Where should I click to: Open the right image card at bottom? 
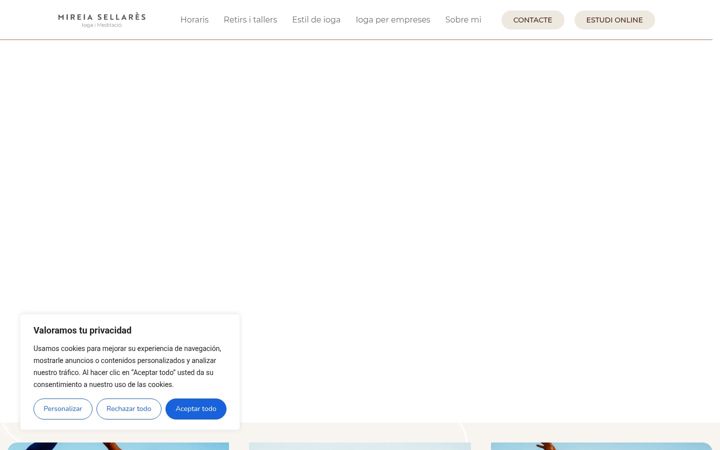pos(602,446)
